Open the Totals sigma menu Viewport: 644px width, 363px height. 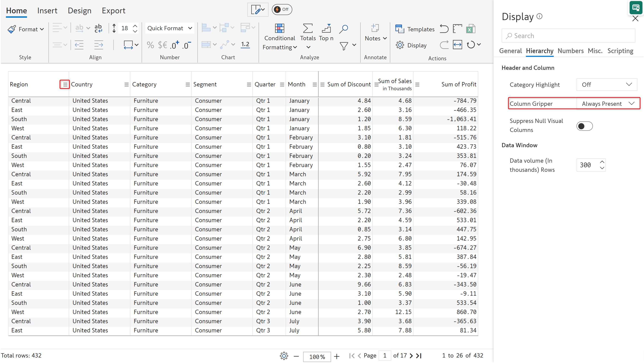point(308,29)
